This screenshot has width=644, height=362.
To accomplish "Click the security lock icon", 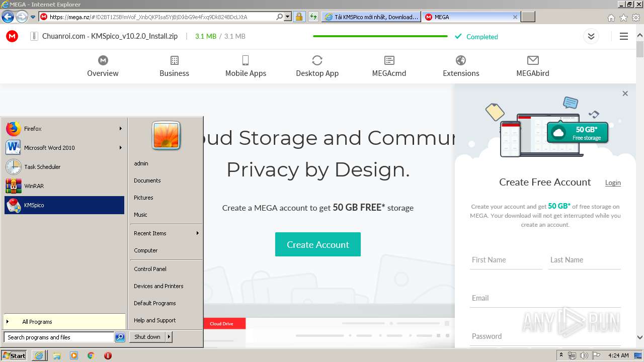I will 299,17.
